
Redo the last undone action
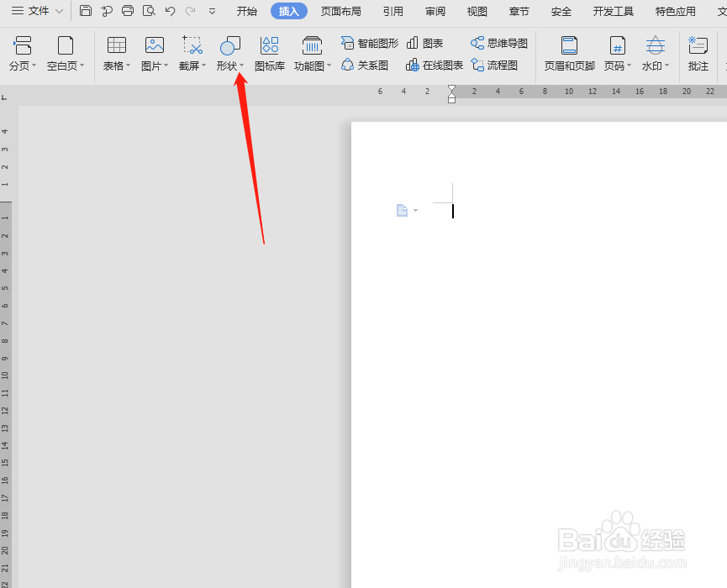point(190,11)
